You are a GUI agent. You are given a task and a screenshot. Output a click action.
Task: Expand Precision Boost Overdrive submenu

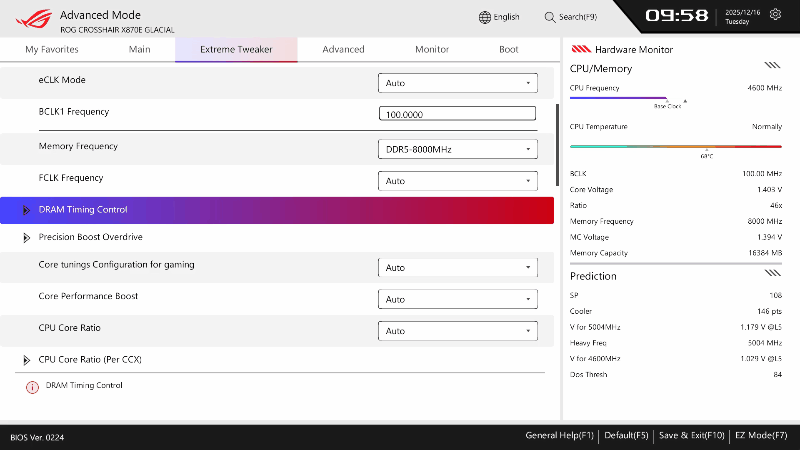[x=27, y=238]
